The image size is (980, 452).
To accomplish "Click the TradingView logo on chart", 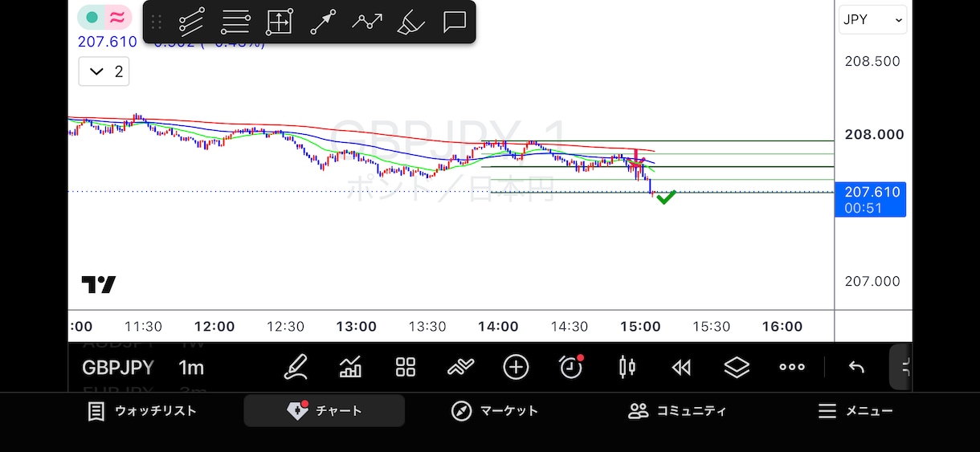I will click(x=99, y=284).
